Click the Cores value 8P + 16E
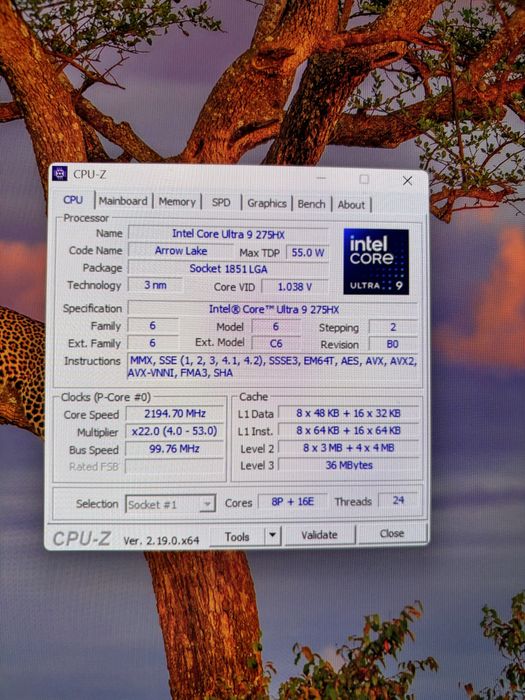Screen dimensions: 525x700 pyautogui.click(x=293, y=501)
